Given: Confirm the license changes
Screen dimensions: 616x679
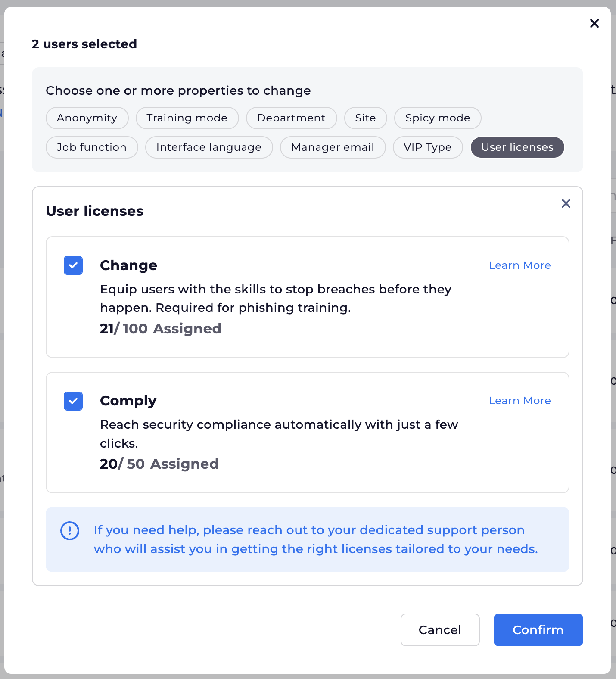Looking at the screenshot, I should coord(538,630).
